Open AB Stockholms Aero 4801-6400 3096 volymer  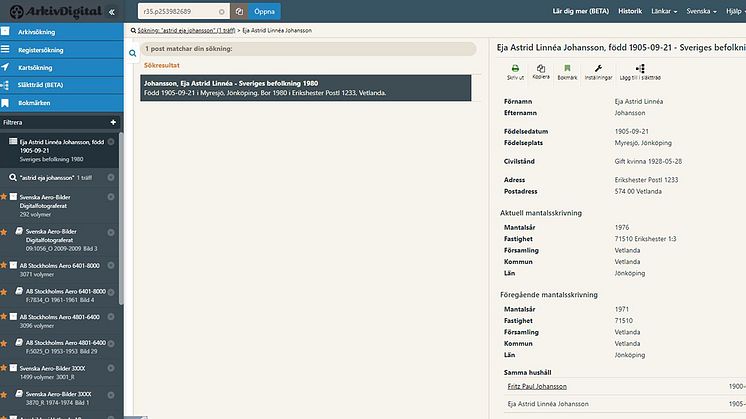click(x=59, y=321)
